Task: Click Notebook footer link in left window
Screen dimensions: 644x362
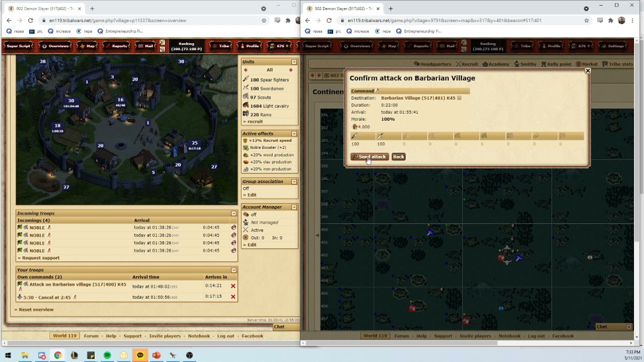Action: point(199,336)
